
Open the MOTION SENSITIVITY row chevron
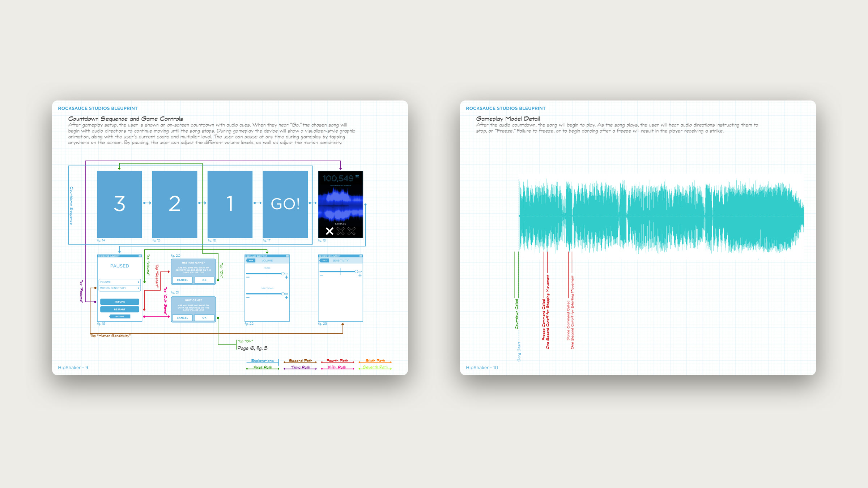click(138, 288)
